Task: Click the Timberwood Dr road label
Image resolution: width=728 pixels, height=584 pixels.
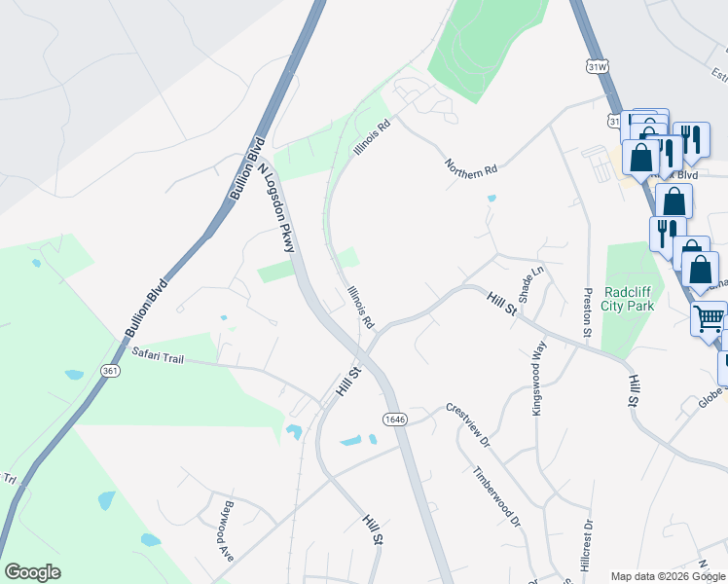Action: 496,497
